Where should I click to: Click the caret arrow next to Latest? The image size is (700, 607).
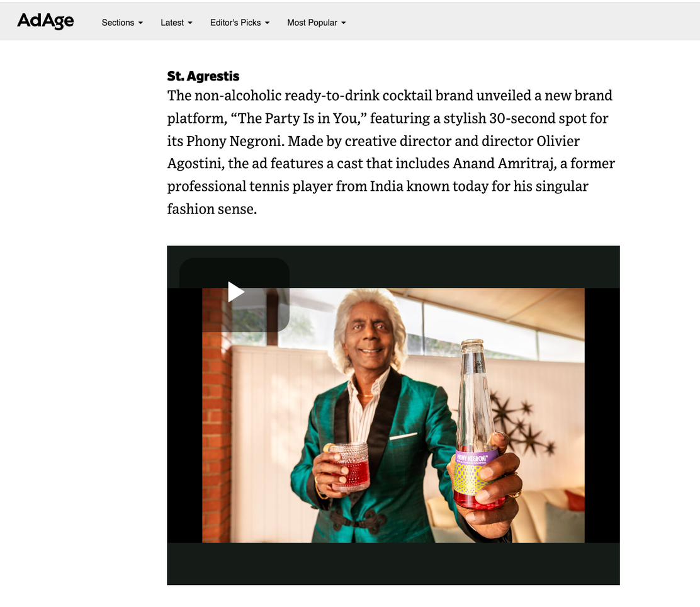[x=190, y=23]
